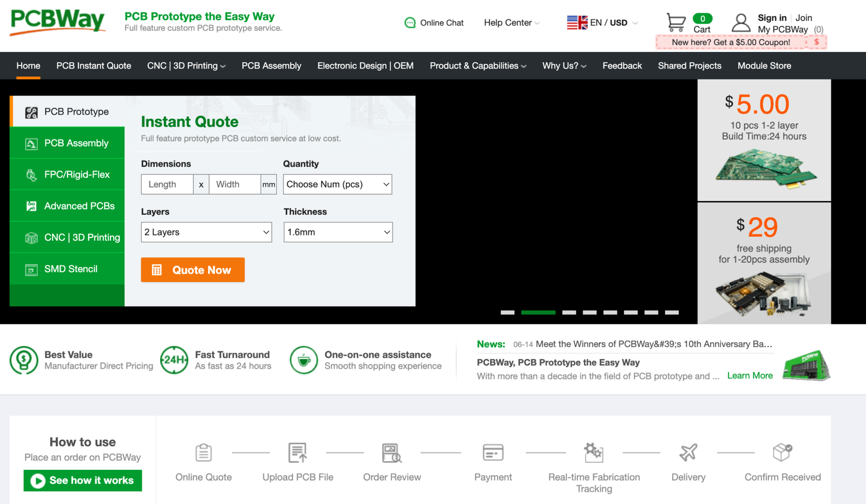This screenshot has width=866, height=504.
Task: Click the Real-time Fabrication Tracking gears icon
Action: point(593,453)
